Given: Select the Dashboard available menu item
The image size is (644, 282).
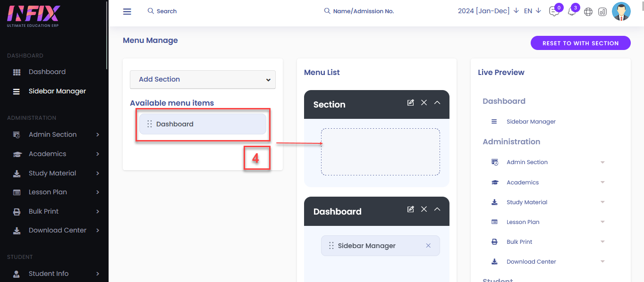Looking at the screenshot, I should pos(203,124).
